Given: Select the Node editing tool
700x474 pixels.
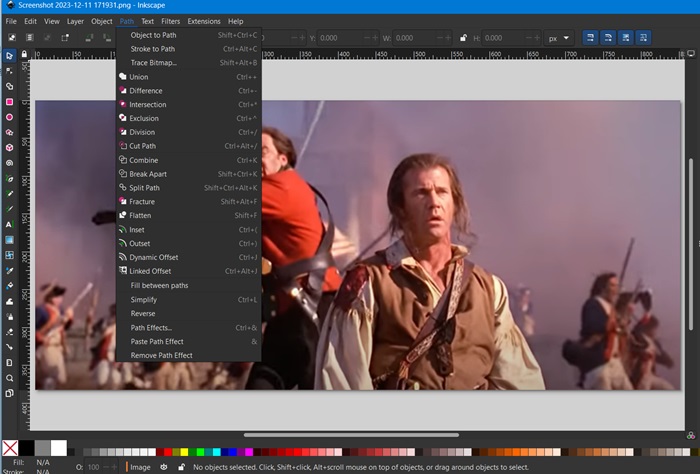Looking at the screenshot, I should coord(10,71).
